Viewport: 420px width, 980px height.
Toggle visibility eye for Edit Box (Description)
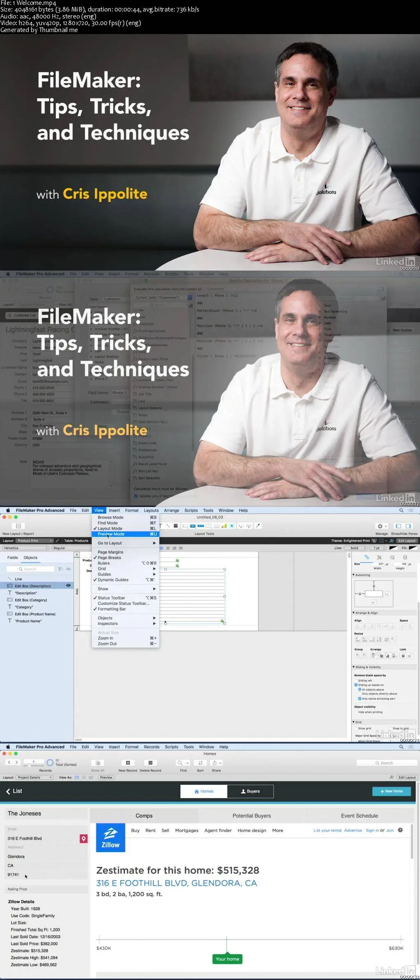pyautogui.click(x=68, y=585)
